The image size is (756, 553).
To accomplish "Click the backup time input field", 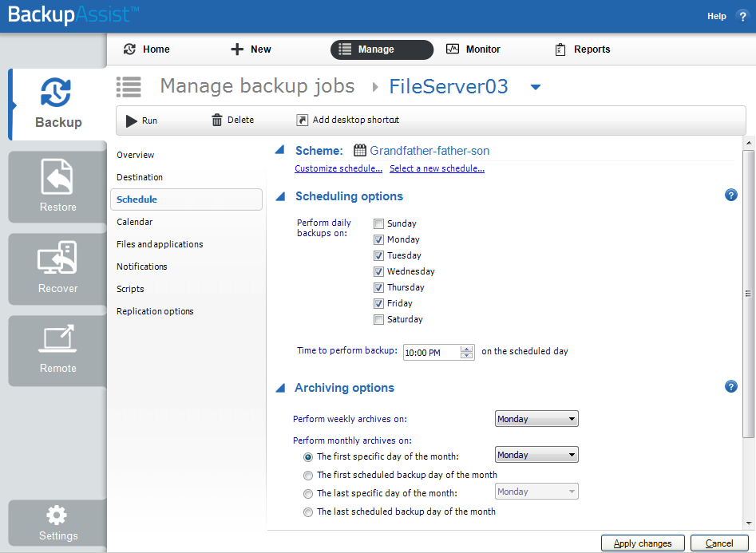I will pyautogui.click(x=432, y=353).
